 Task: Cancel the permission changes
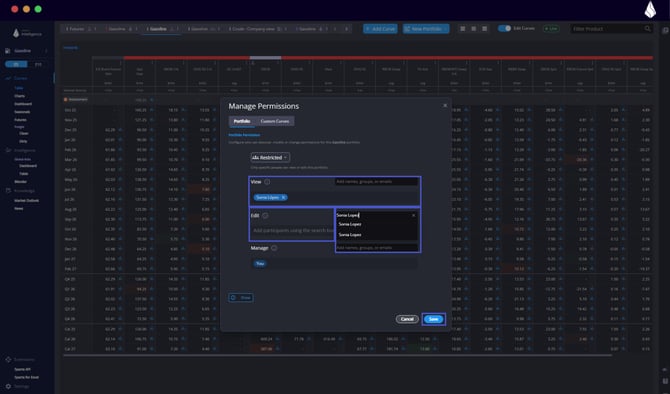point(407,319)
